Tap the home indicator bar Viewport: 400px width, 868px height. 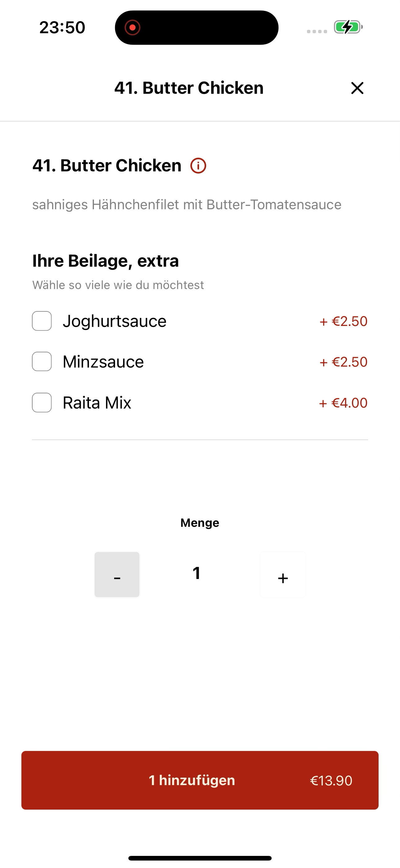(200, 858)
